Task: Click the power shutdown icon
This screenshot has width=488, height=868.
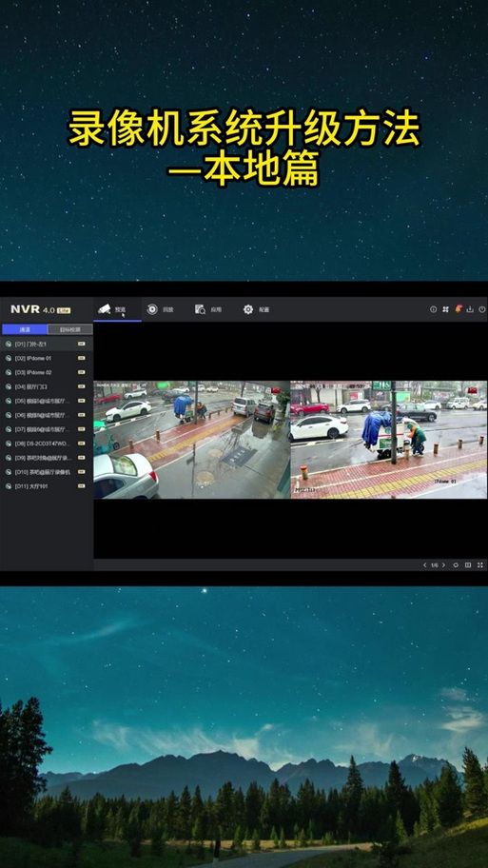Action: [x=482, y=309]
